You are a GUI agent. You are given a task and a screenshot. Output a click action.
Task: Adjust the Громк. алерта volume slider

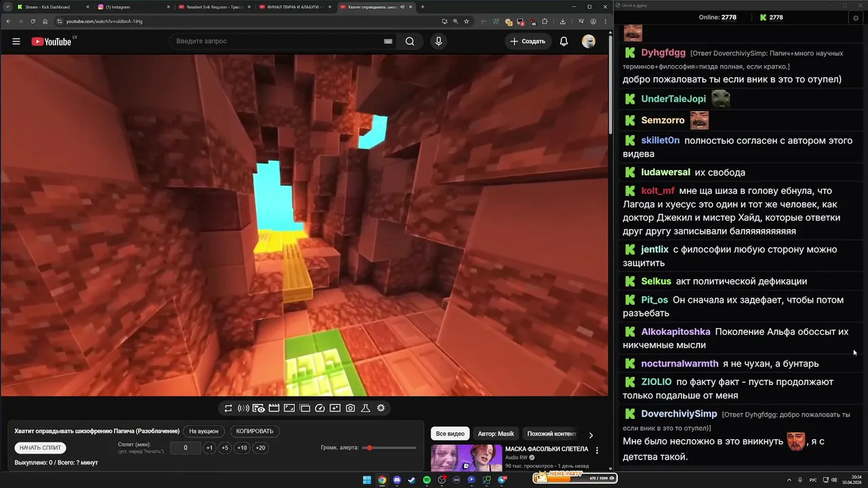(389, 448)
